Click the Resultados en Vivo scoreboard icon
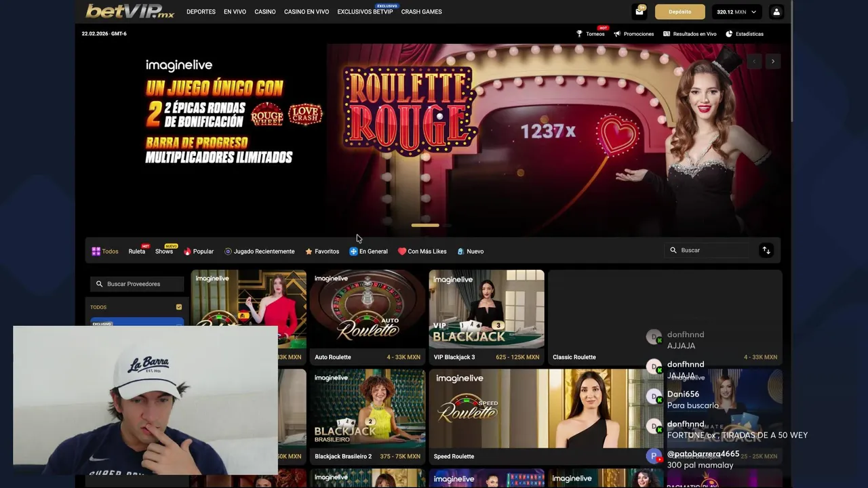 tap(667, 34)
